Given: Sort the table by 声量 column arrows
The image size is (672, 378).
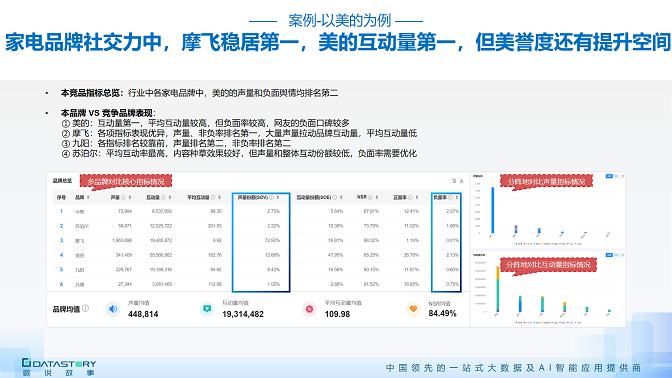Looking at the screenshot, I should point(129,198).
